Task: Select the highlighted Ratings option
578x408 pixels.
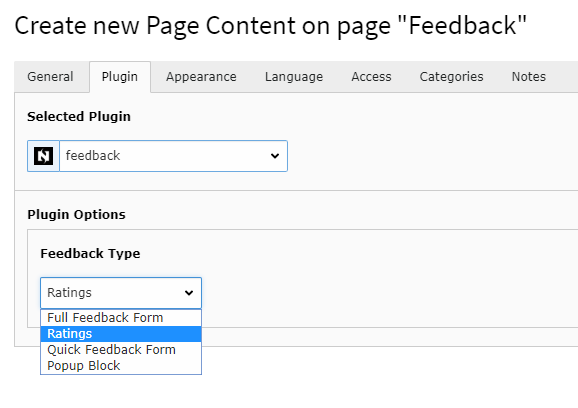Action: click(121, 334)
